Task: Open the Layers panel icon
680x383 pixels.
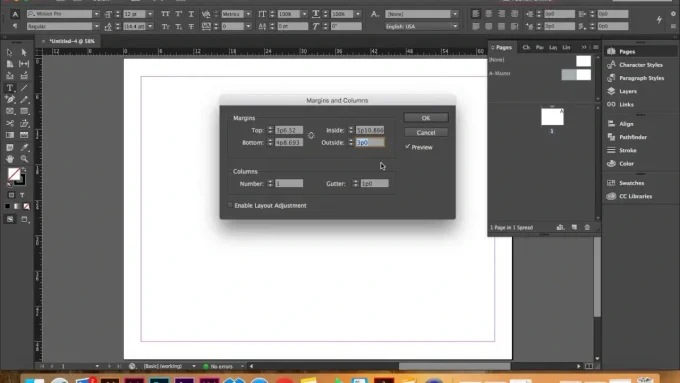Action: [611, 91]
